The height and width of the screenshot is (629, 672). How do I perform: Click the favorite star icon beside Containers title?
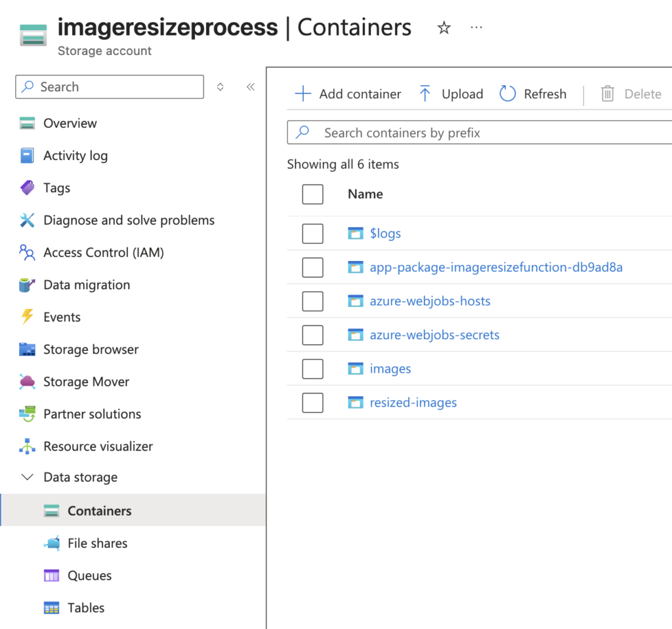[444, 28]
